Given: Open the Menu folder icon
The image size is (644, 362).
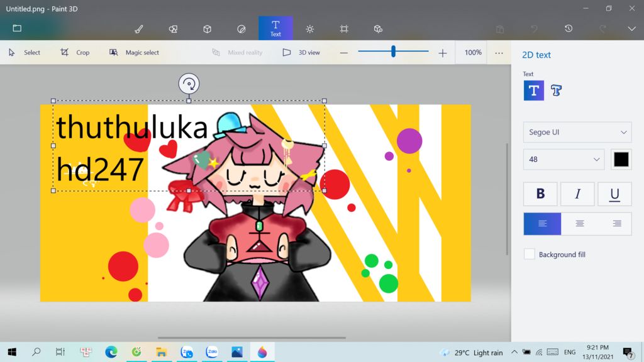Looking at the screenshot, I should (x=17, y=28).
